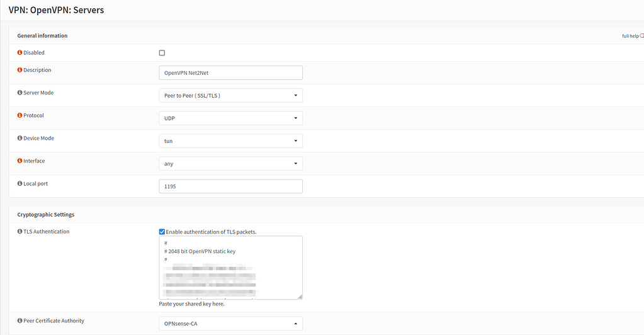The image size is (644, 335).
Task: Select the Interface dropdown set to any
Action: 230,164
